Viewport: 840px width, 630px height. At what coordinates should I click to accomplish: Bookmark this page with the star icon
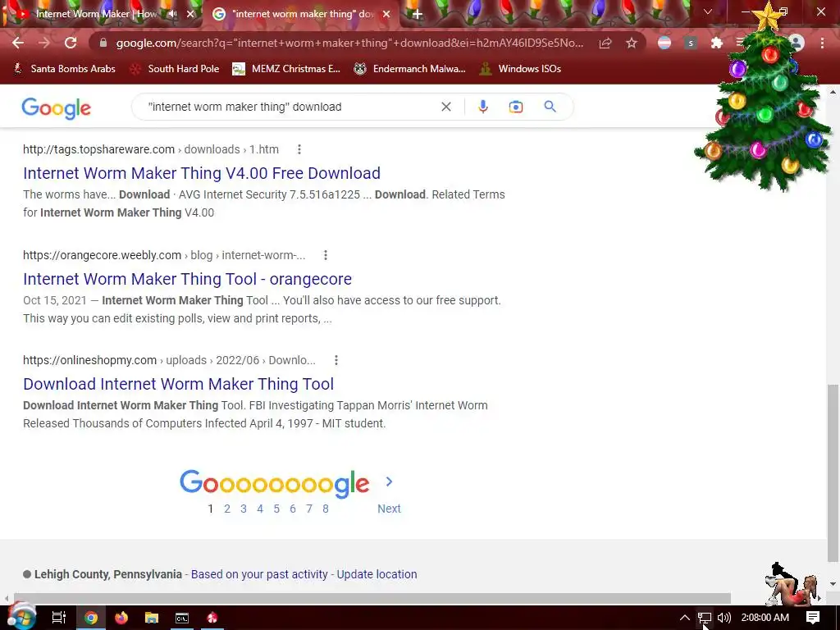632,43
